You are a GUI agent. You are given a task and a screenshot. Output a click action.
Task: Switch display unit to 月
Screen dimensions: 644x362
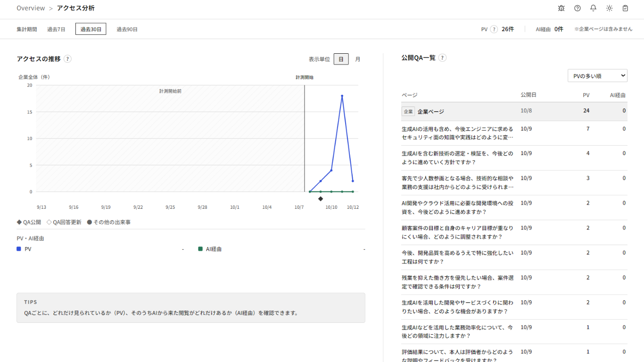pyautogui.click(x=358, y=59)
